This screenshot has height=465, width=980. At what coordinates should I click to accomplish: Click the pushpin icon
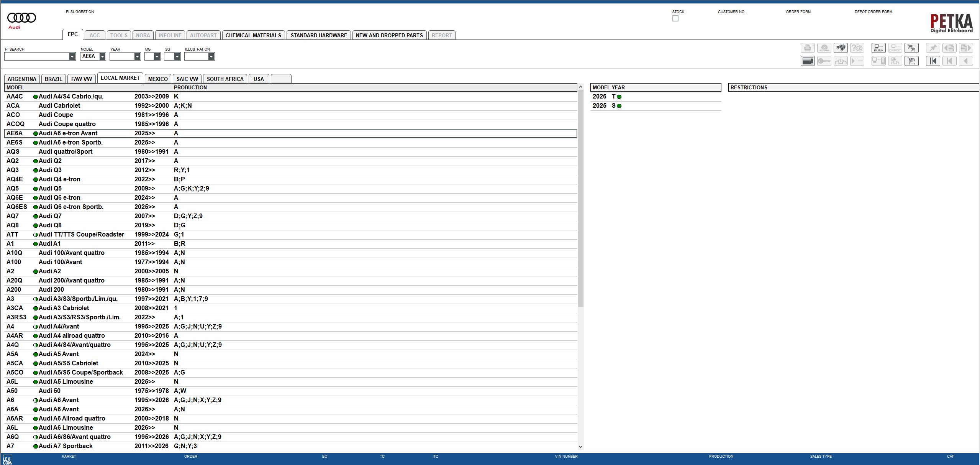[x=933, y=48]
